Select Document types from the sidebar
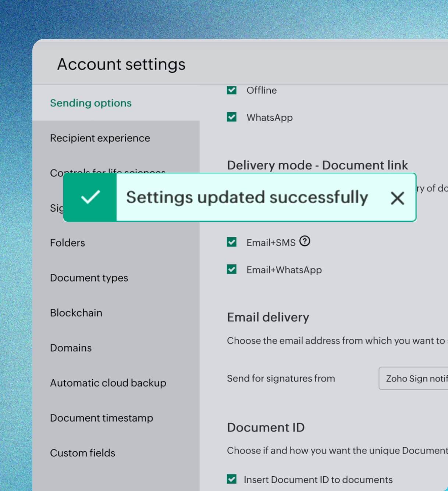448x491 pixels. pos(89,278)
